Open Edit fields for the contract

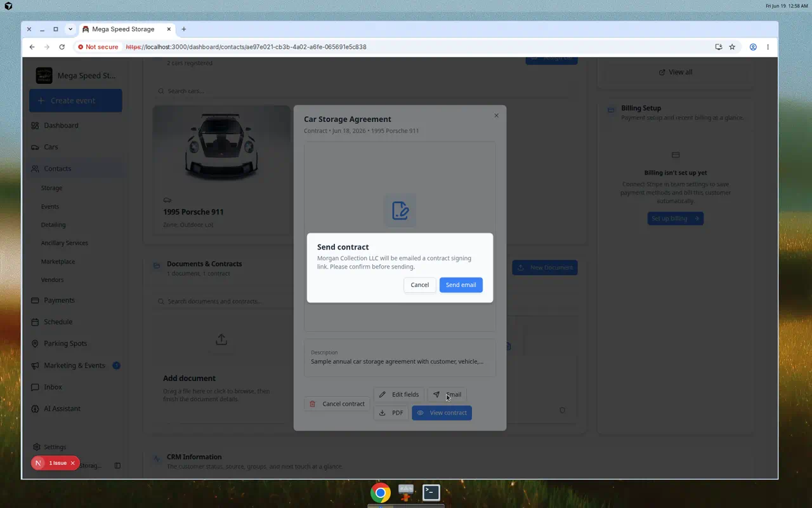[x=398, y=394]
